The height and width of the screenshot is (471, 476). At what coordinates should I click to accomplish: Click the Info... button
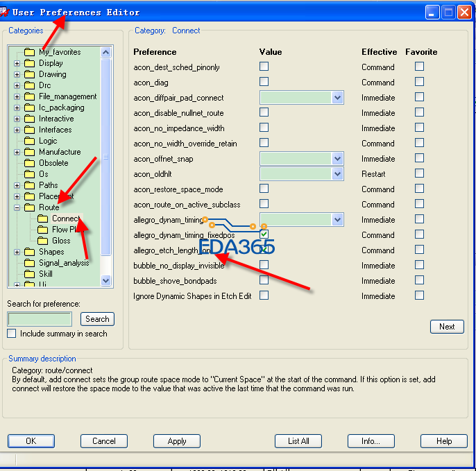coord(371,441)
